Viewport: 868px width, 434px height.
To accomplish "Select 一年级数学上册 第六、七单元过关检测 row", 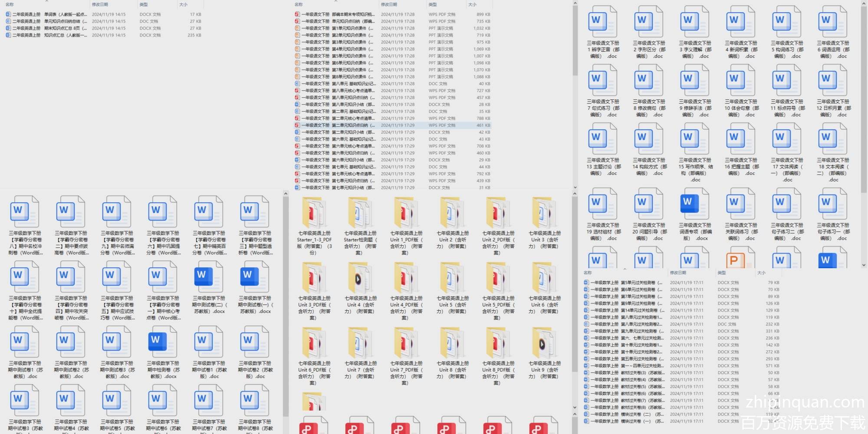I will (x=682, y=338).
